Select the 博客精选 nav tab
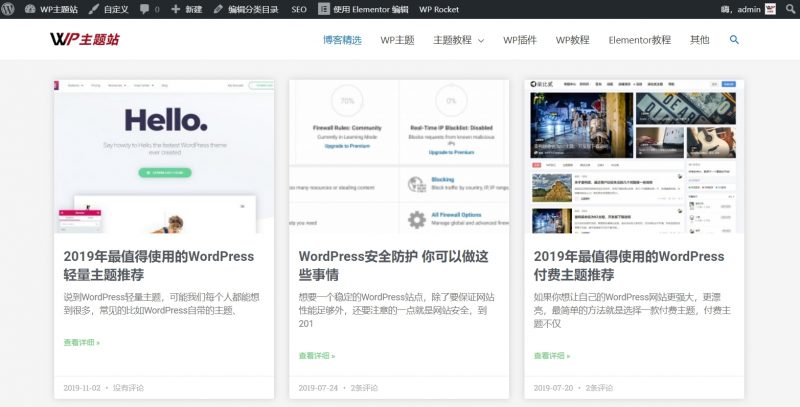 (342, 40)
